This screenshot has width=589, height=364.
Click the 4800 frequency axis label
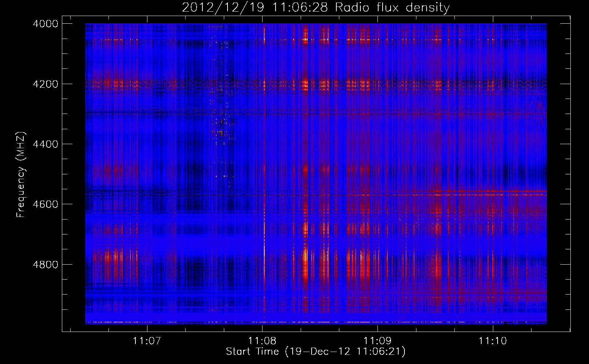tap(46, 265)
